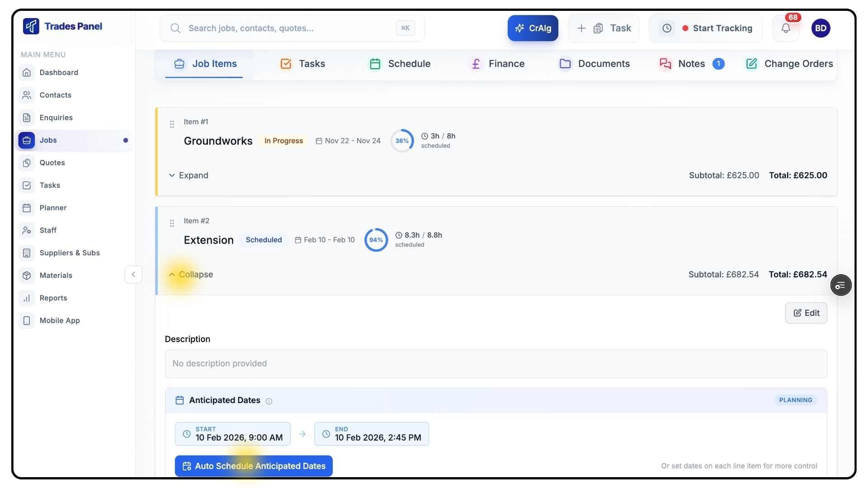The image size is (868, 488).
Task: Click the Edit button for Extension
Action: [806, 313]
